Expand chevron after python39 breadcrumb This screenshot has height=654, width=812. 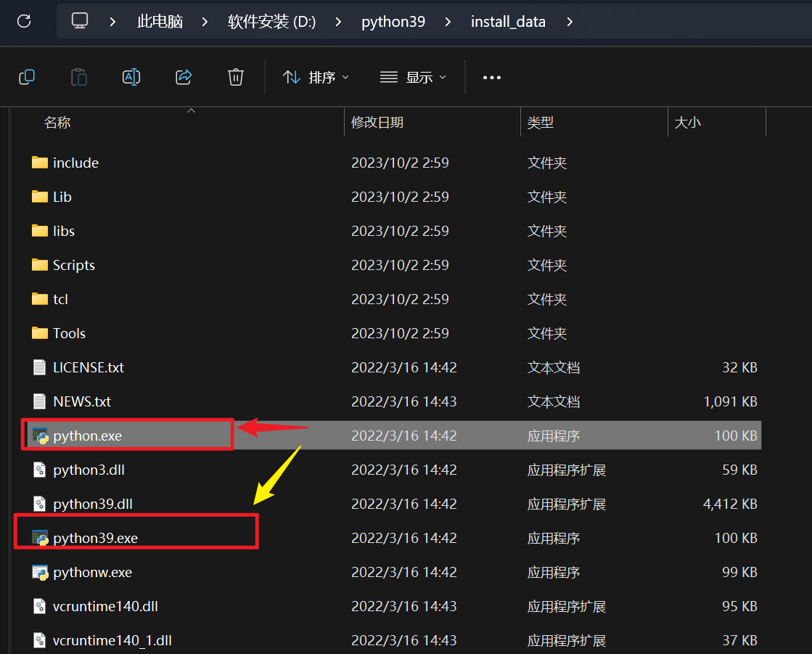pyautogui.click(x=448, y=22)
